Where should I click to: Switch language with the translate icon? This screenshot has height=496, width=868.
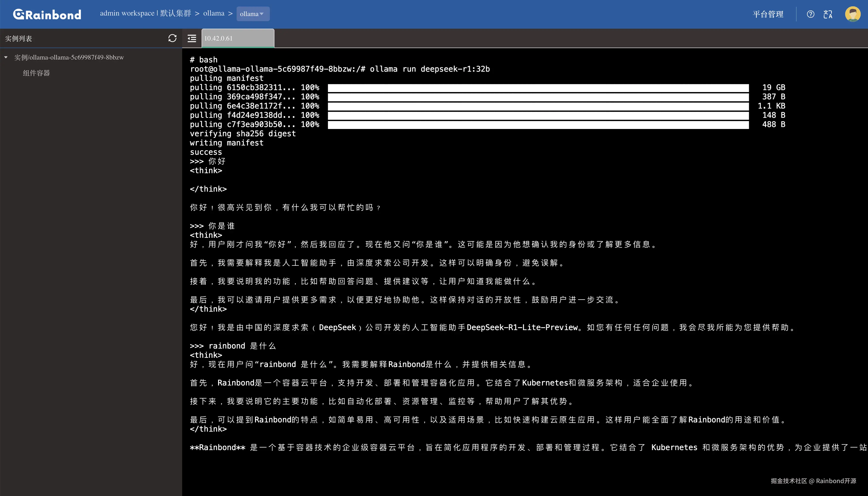pyautogui.click(x=828, y=14)
